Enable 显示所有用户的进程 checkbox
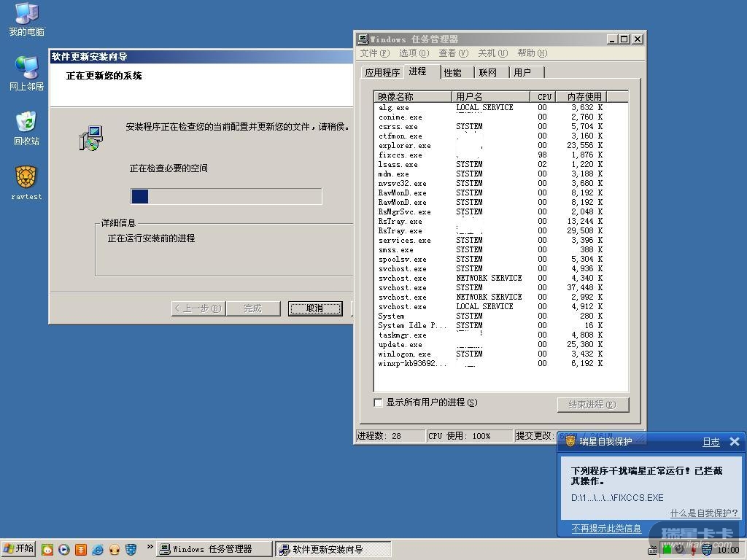Image resolution: width=747 pixels, height=560 pixels. tap(379, 402)
